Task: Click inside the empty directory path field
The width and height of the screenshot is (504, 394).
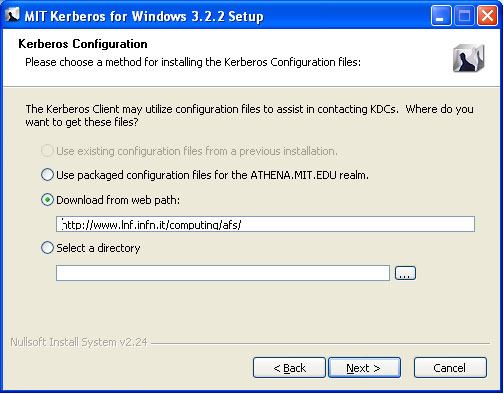Action: (x=223, y=273)
